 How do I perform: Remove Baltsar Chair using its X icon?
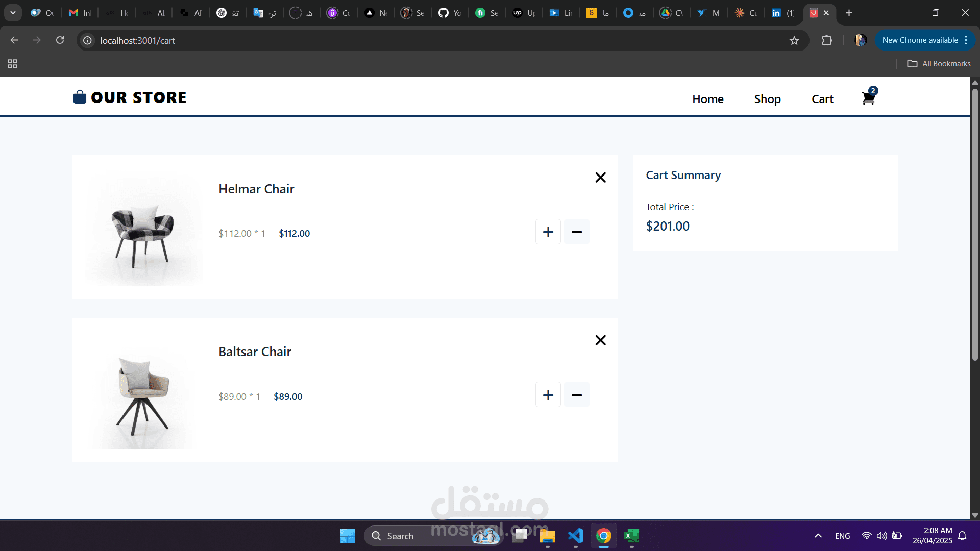coord(600,340)
